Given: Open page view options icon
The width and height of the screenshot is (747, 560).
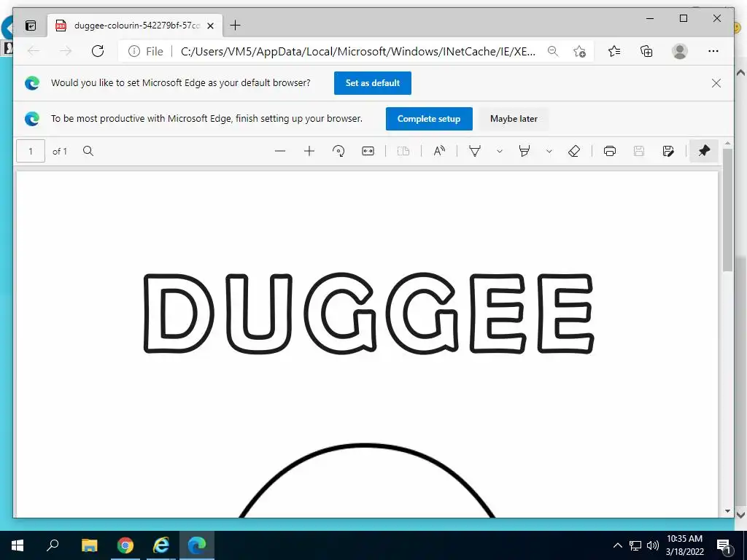Looking at the screenshot, I should click(403, 152).
